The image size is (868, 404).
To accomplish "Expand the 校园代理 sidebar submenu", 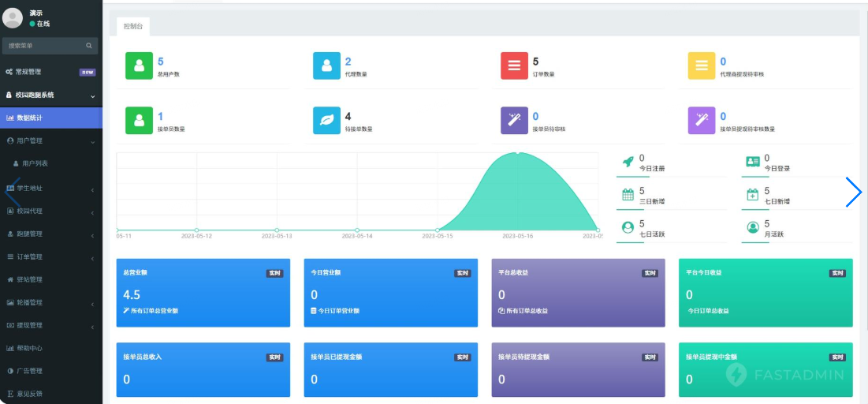I will tap(92, 211).
